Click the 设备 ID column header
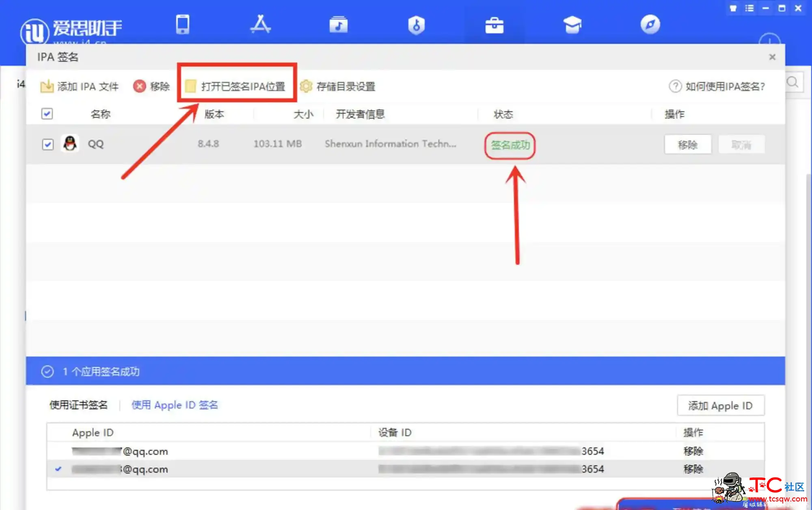 (x=395, y=432)
